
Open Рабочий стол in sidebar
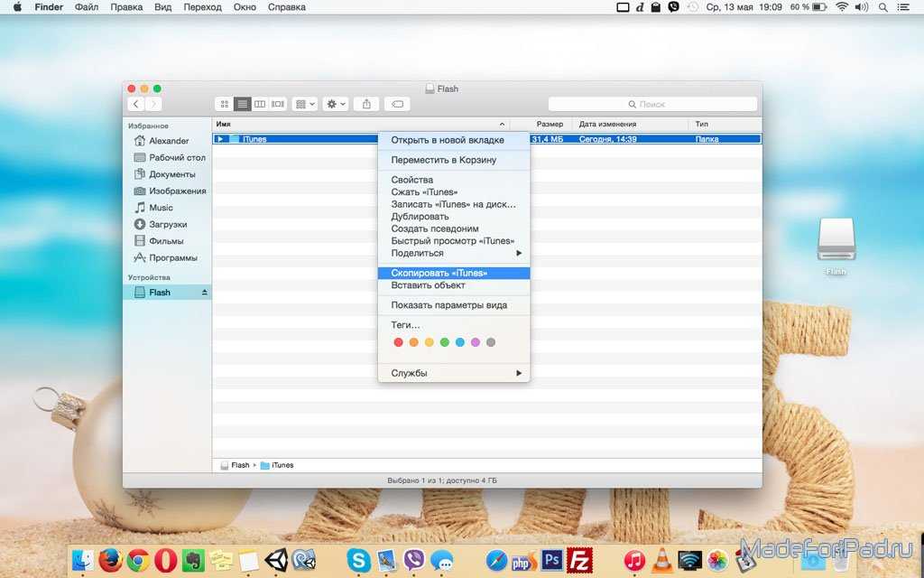click(x=170, y=157)
